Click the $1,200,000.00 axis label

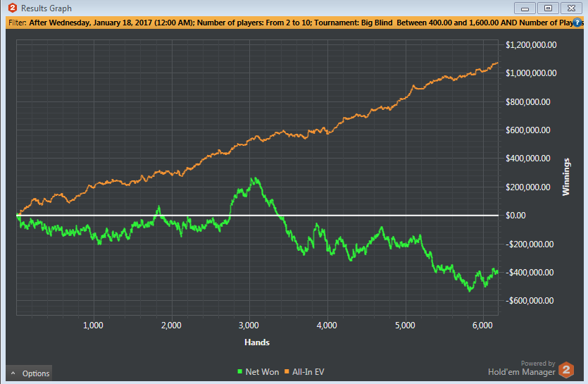point(531,45)
